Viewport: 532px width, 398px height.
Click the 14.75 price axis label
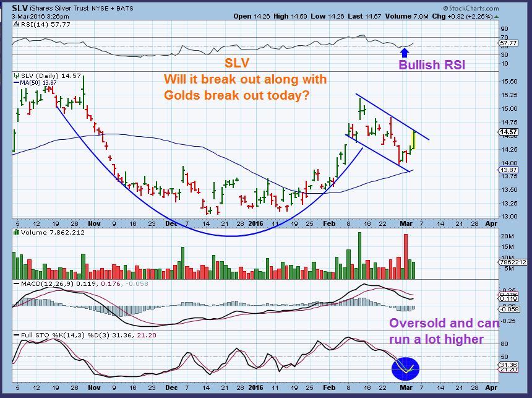pos(509,123)
